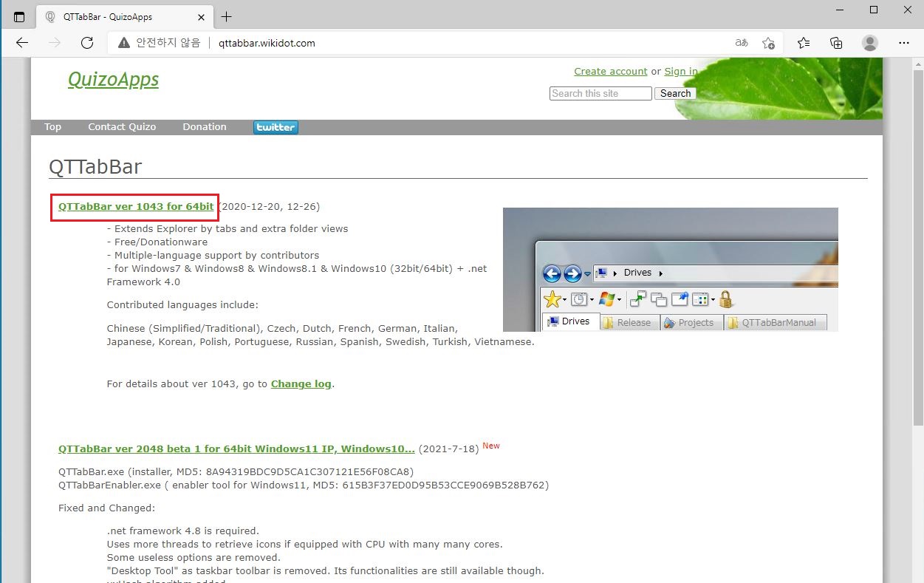
Task: Download QTTabBar ver 1043 for 64bit
Action: pyautogui.click(x=136, y=207)
